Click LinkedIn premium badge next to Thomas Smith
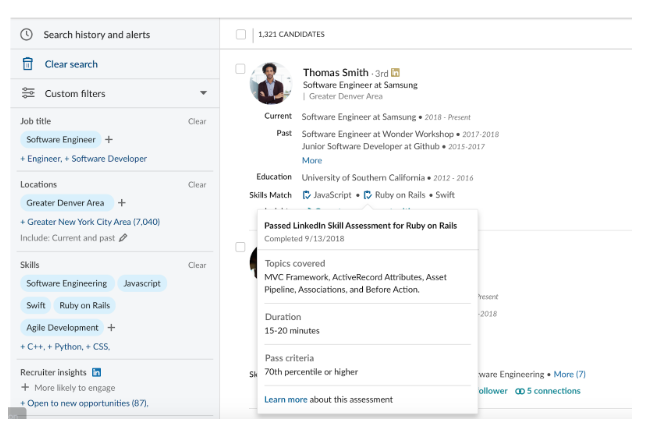The width and height of the screenshot is (660, 431). point(395,72)
